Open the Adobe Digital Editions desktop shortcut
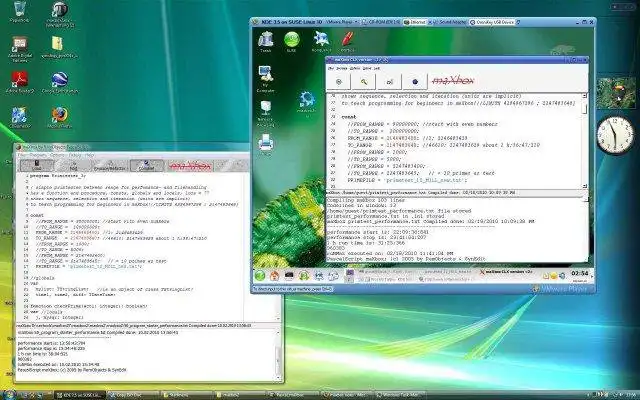Viewport: 640px width, 400px height. [19, 49]
